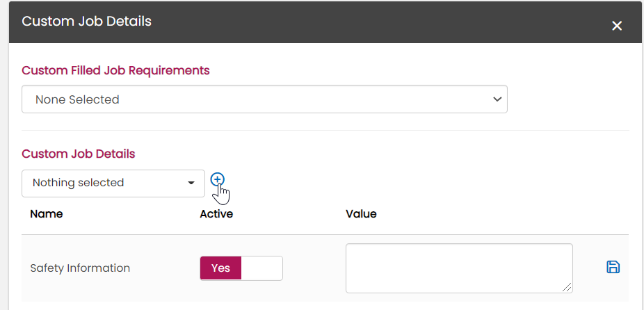Viewport: 644px width, 310px height.
Task: Click the Yes label on Active switch
Action: pos(220,268)
